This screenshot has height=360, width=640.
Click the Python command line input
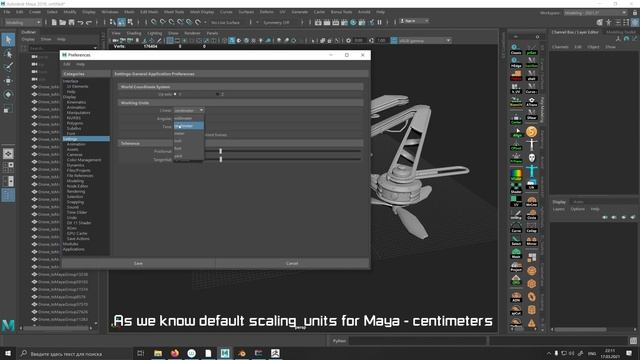[418, 340]
